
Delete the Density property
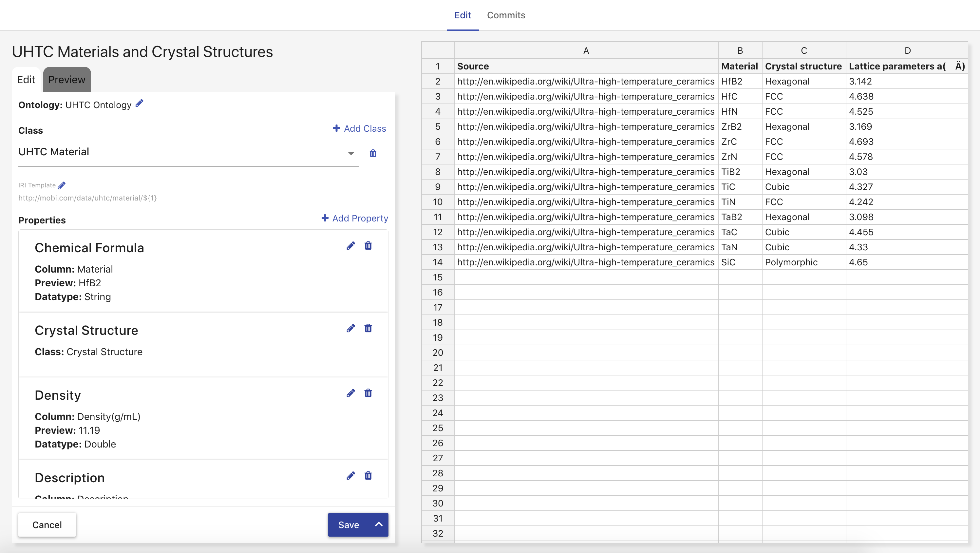368,393
